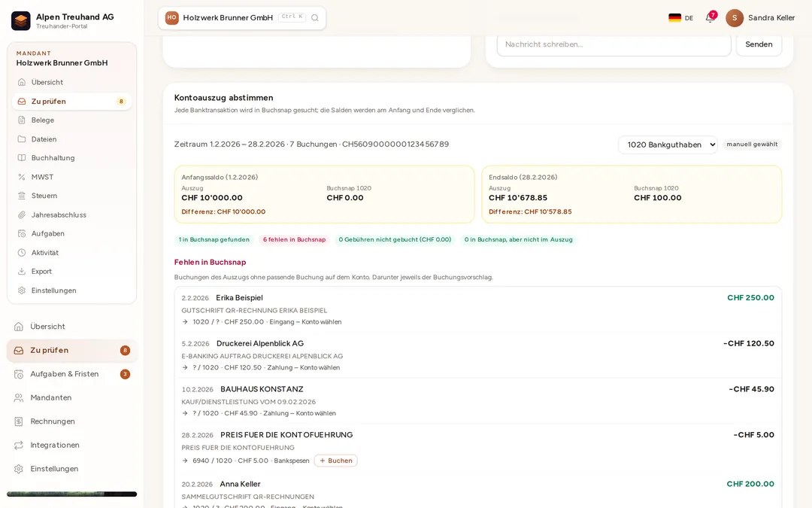The height and width of the screenshot is (508, 812).
Task: Click the BAUHAUS KONSTANZ transaction name
Action: coord(262,389)
